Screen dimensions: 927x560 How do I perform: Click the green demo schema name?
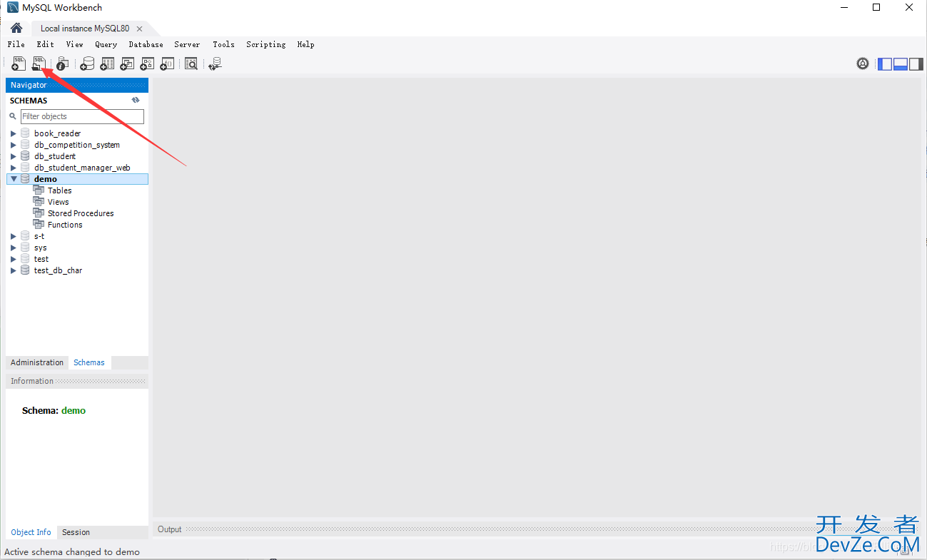[74, 410]
